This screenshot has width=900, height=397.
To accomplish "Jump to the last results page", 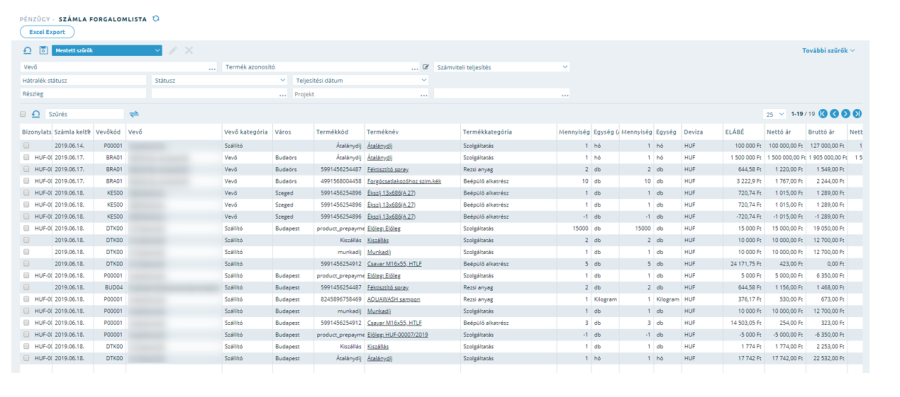I will [858, 114].
